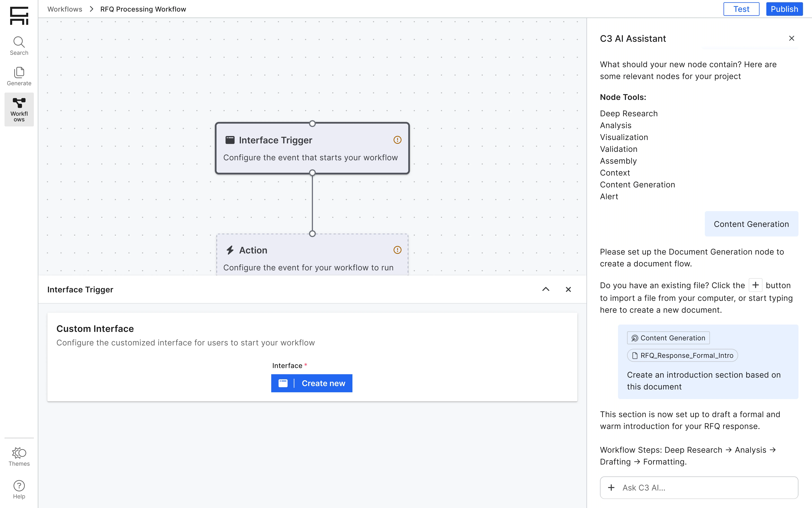This screenshot has width=812, height=508.
Task: Click the Workflow Steps message text
Action: 688,456
